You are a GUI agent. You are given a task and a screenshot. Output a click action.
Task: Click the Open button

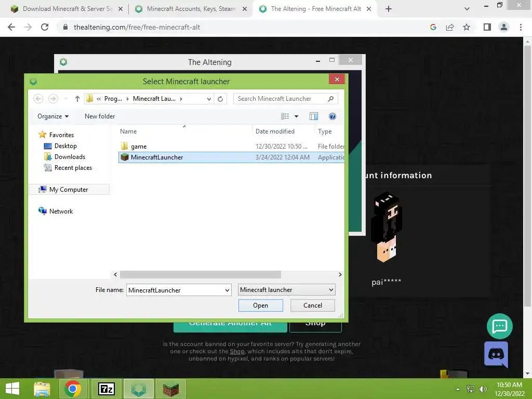pyautogui.click(x=261, y=305)
